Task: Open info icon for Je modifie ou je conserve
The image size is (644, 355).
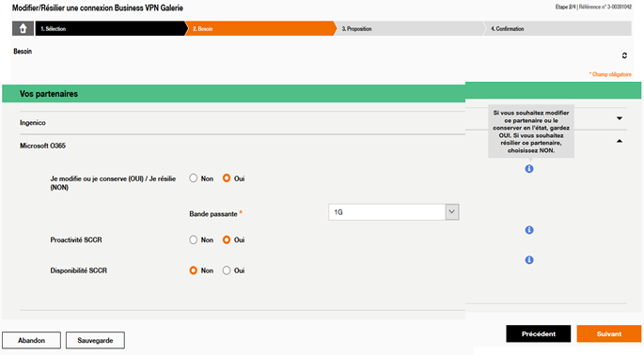Action: (x=529, y=169)
